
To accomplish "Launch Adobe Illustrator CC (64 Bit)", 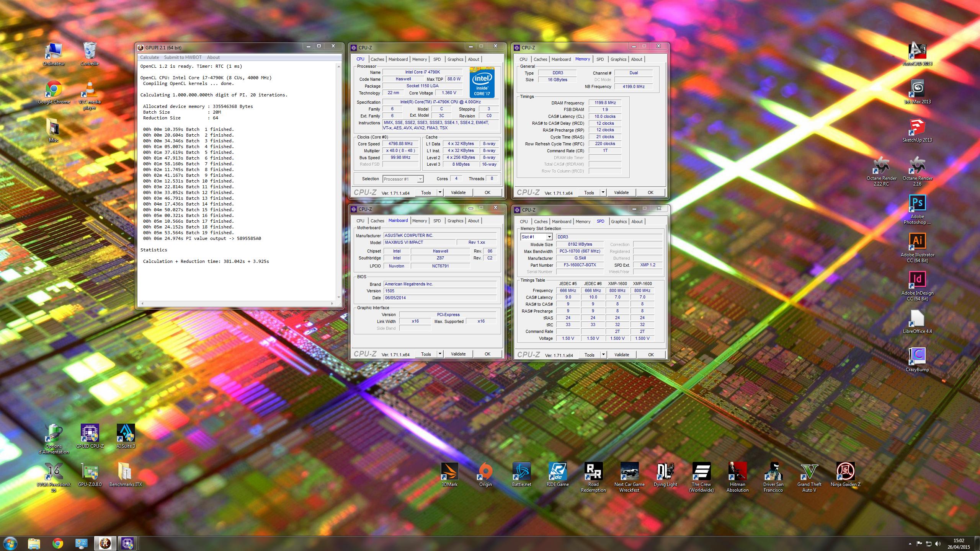I will 917,248.
